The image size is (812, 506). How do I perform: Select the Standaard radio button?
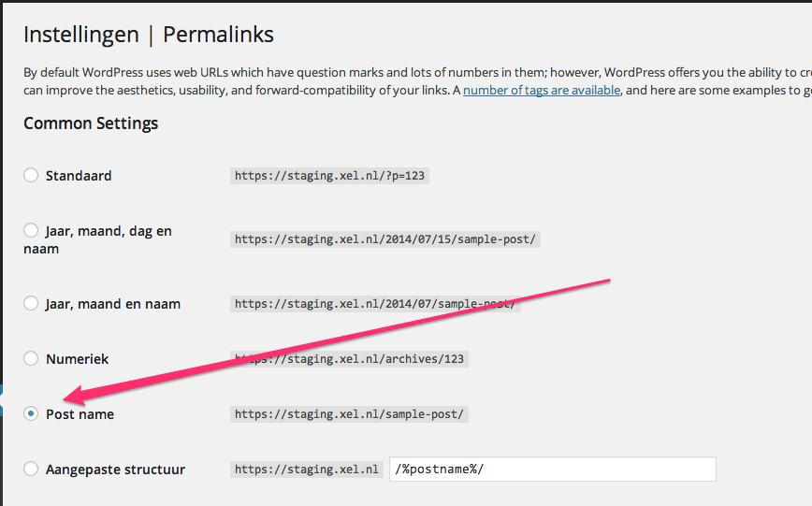coord(31,175)
